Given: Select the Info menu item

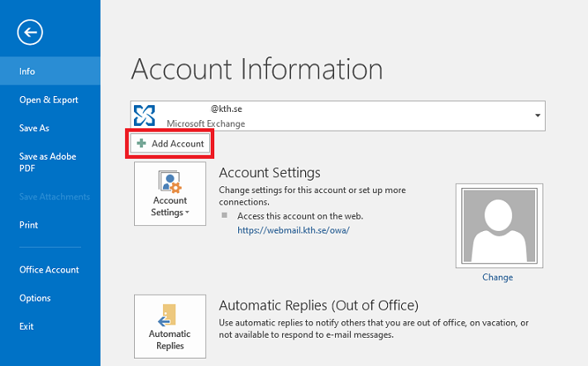Looking at the screenshot, I should click(27, 71).
